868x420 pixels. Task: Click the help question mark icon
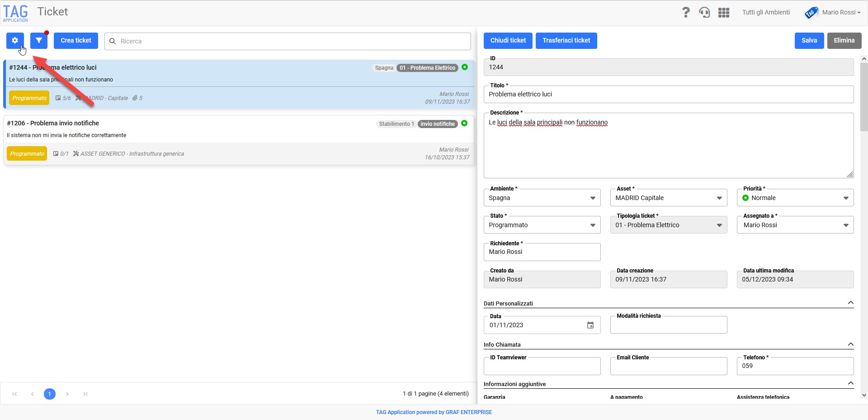[686, 12]
